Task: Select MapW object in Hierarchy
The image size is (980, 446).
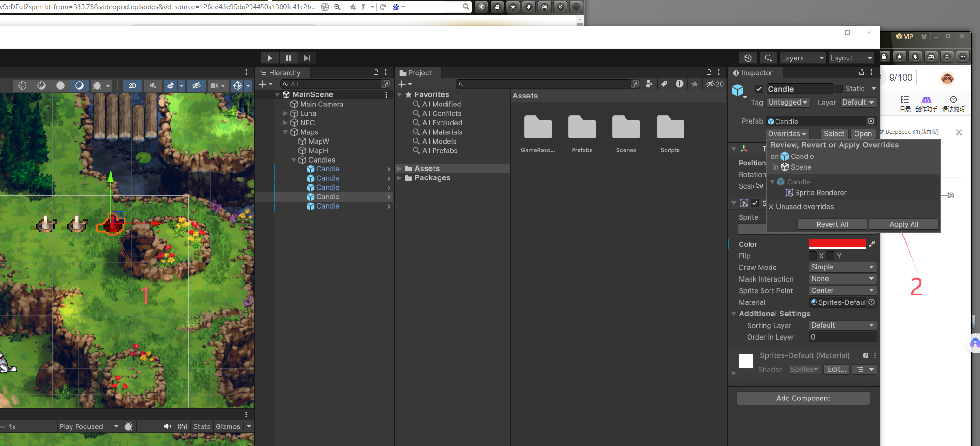Action: click(319, 141)
